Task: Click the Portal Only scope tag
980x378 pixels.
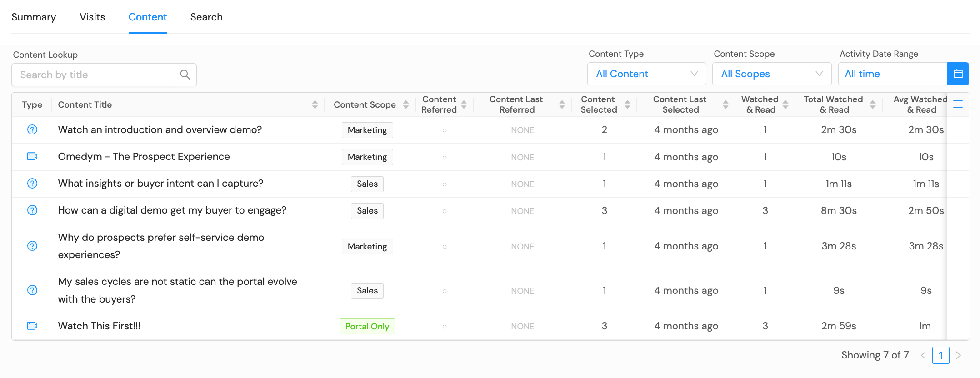Action: pyautogui.click(x=367, y=326)
